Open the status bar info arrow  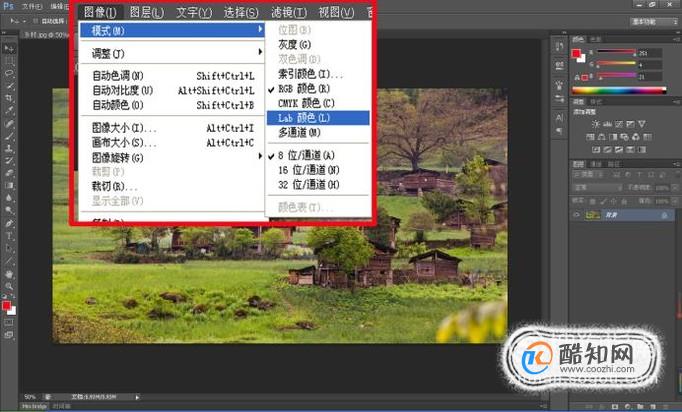[x=137, y=397]
